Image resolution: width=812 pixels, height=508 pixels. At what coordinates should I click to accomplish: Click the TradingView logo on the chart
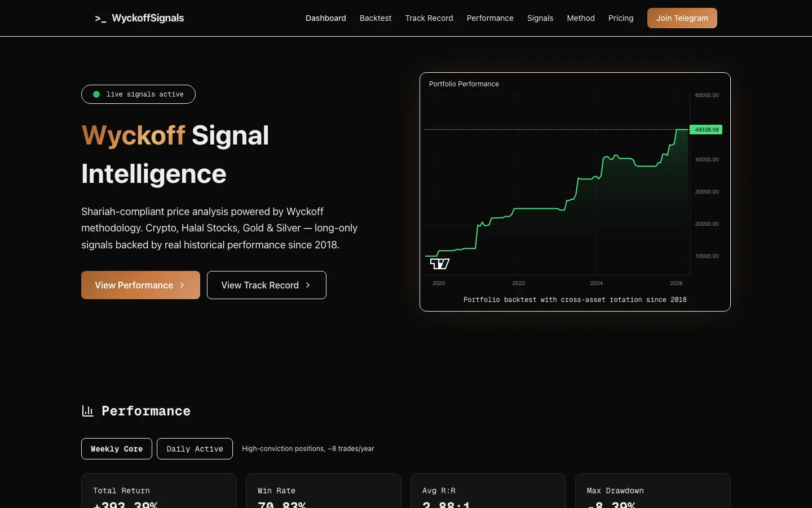click(x=440, y=264)
